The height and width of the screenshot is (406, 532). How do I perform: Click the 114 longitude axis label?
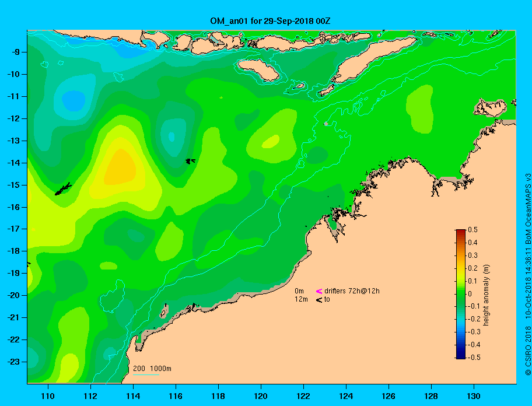pos(133,396)
